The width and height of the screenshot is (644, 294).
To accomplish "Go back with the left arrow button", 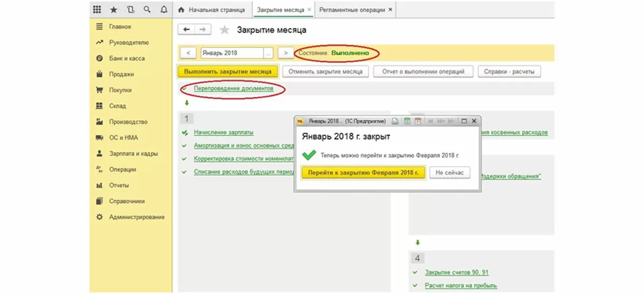I will [186, 30].
